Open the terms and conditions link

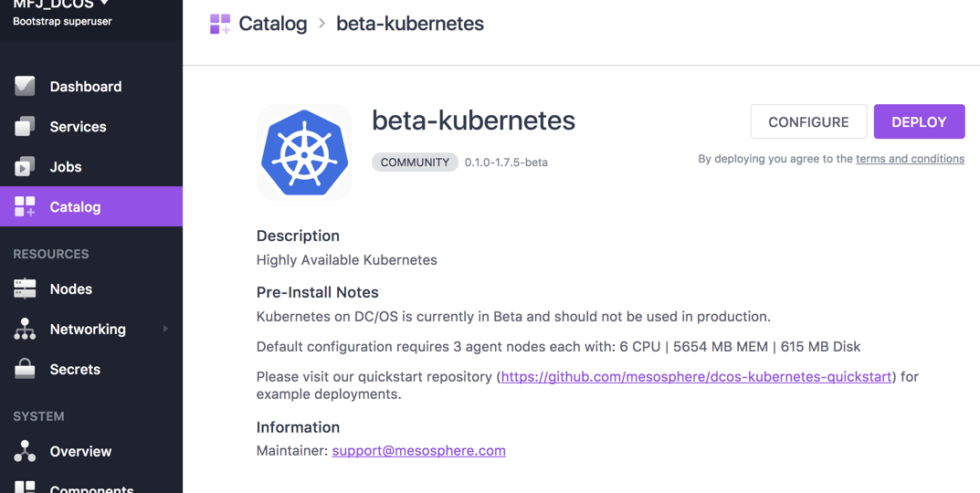click(910, 159)
